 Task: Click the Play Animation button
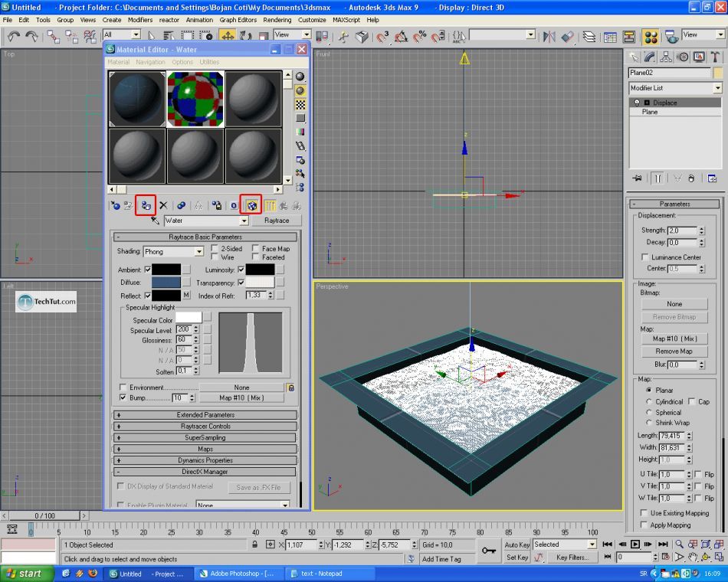click(635, 544)
